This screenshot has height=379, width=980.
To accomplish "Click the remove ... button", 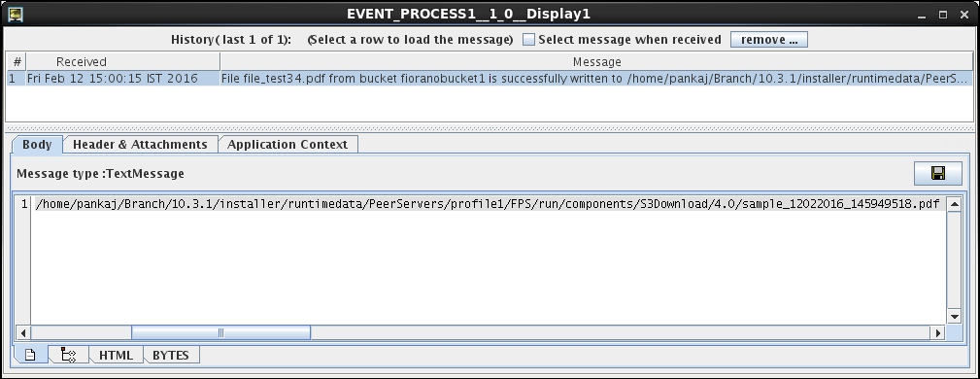I will pos(769,40).
